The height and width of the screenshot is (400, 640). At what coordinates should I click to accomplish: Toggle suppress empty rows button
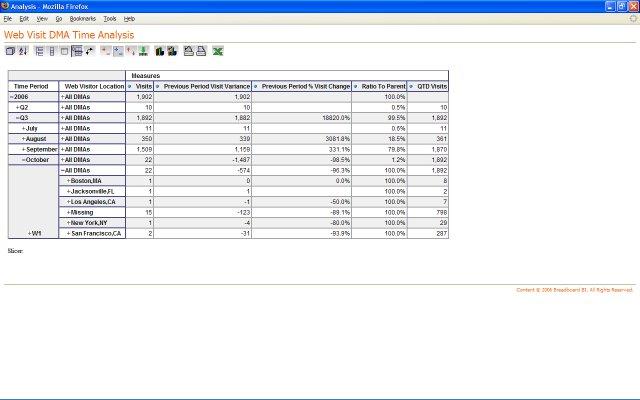point(77,50)
